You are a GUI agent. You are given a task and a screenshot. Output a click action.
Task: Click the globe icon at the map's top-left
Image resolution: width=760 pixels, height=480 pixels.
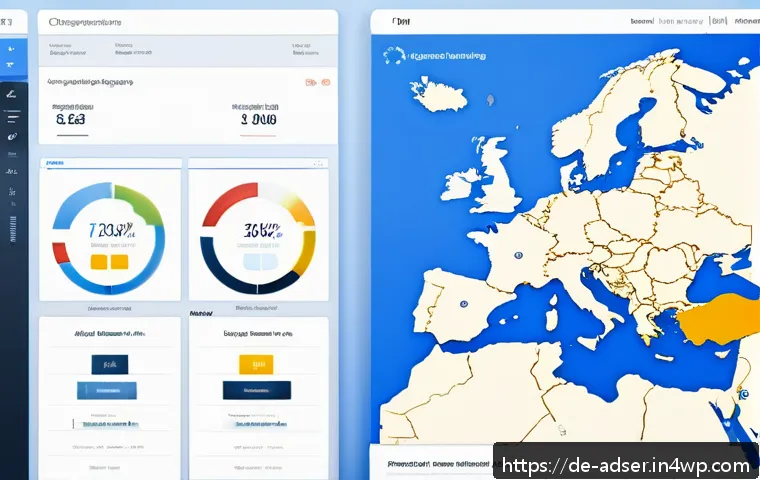394,55
